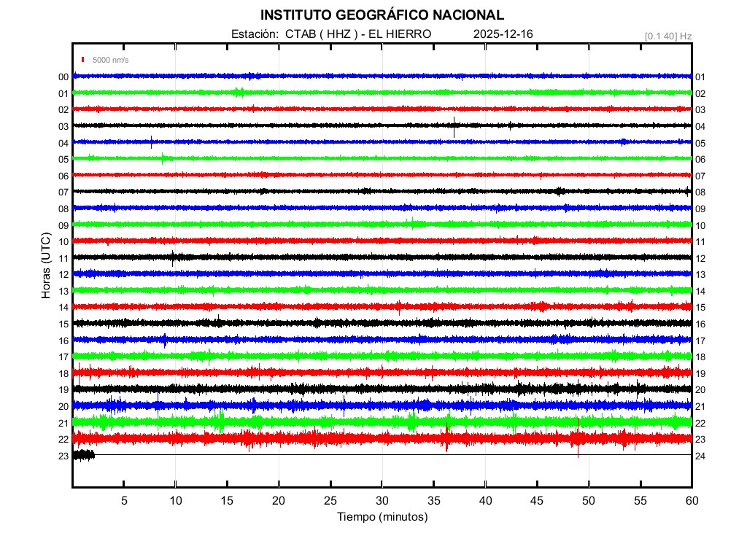Click the 45 minute tick label
The height and width of the screenshot is (560, 747).
pyautogui.click(x=537, y=501)
